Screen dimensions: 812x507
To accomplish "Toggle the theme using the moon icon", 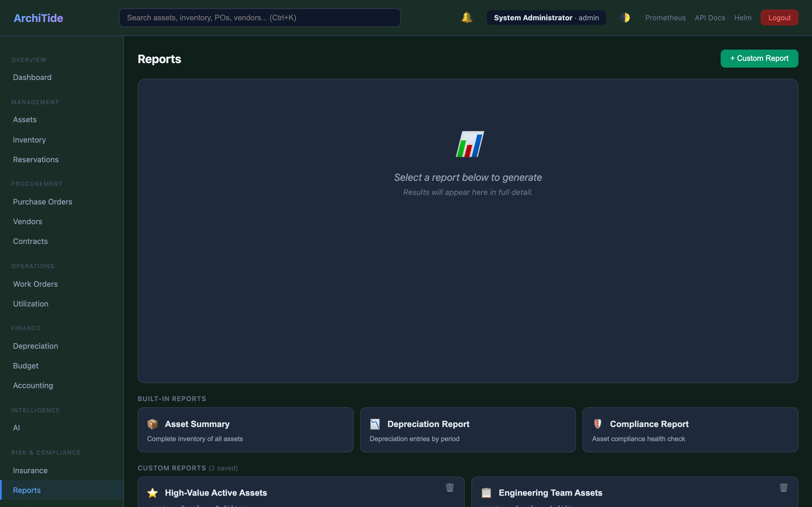I will (x=625, y=17).
